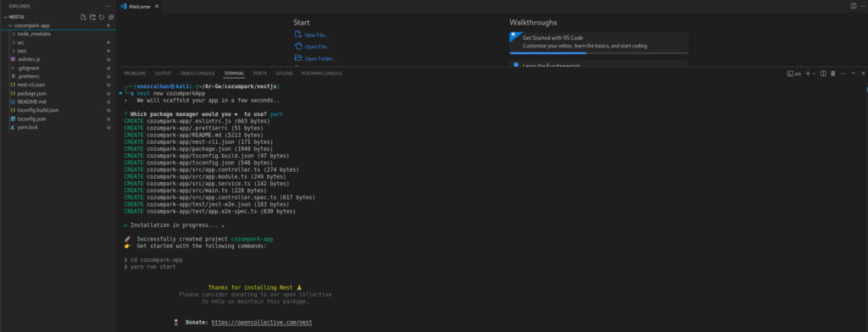Image resolution: width=868 pixels, height=332 pixels.
Task: Click the New File icon in Explorer header
Action: point(83,17)
